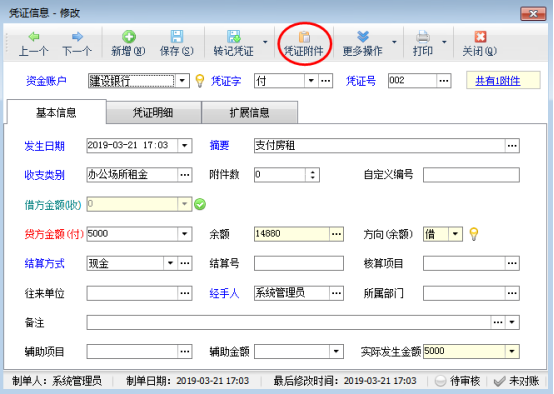
Task: Open the 共有1附件 link
Action: tap(497, 81)
